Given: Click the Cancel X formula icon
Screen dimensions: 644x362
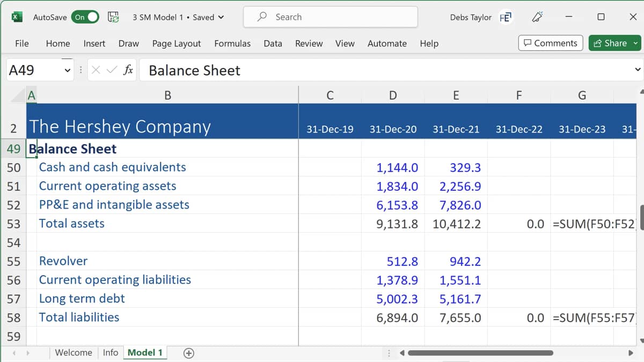Looking at the screenshot, I should (x=96, y=70).
